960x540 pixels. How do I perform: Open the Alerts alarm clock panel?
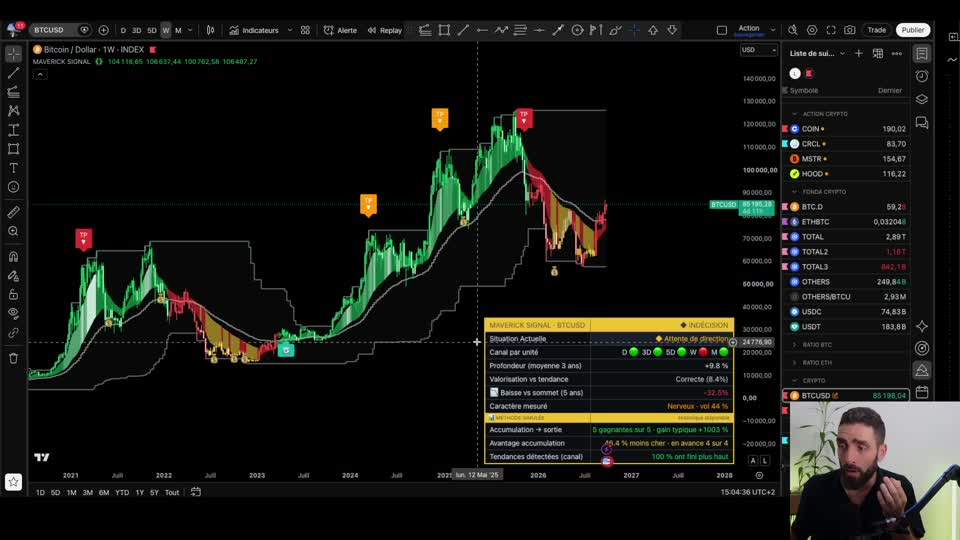(921, 76)
